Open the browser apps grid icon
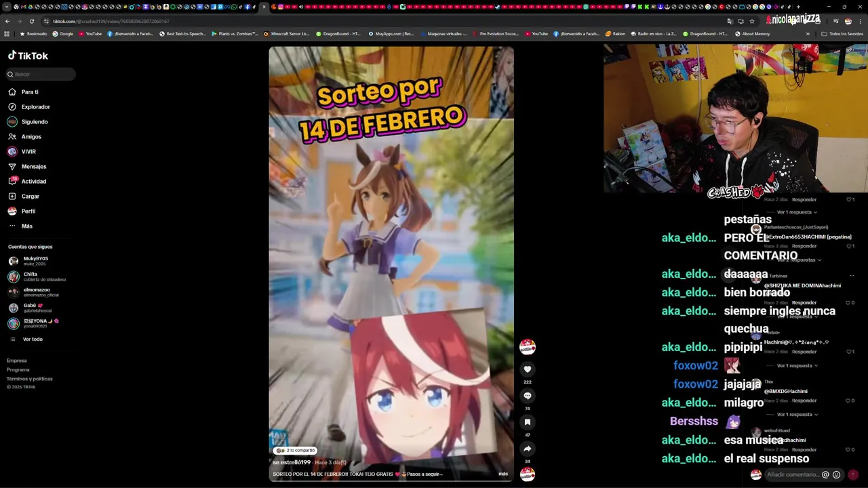The image size is (868, 488). (7, 34)
